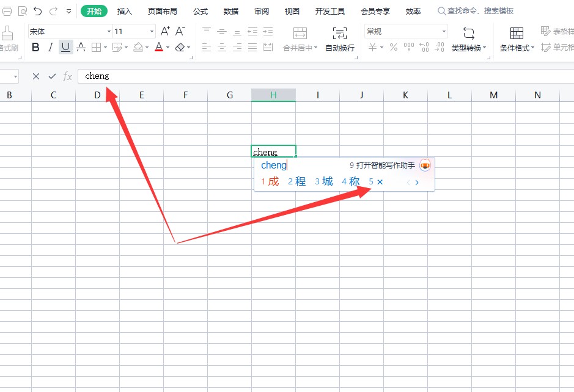Open the 条件格式 menu

pyautogui.click(x=517, y=39)
